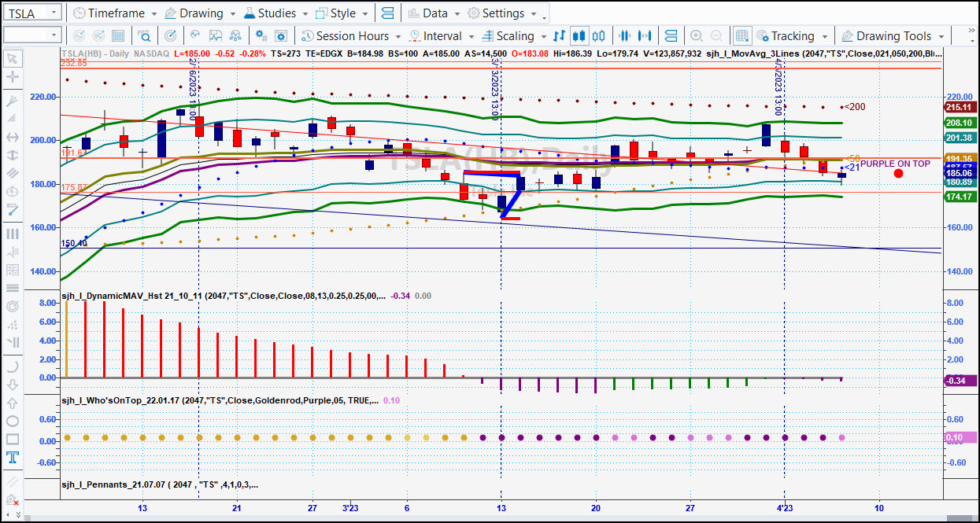The height and width of the screenshot is (523, 980).
Task: Toggle the compress bar spacing button
Action: [626, 35]
